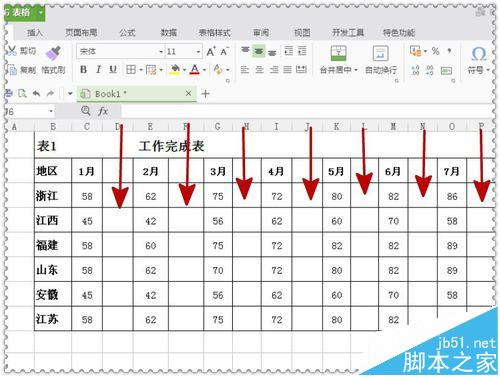Screen dimensions: 500x377
Task: Increase font size with the larger A icon
Action: (x=211, y=52)
